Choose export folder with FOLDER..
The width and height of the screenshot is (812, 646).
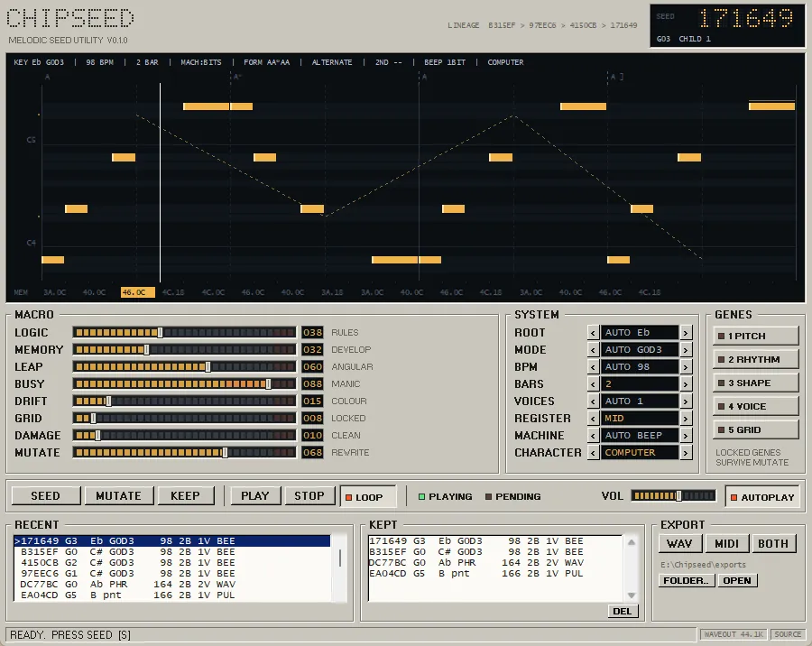(x=687, y=580)
